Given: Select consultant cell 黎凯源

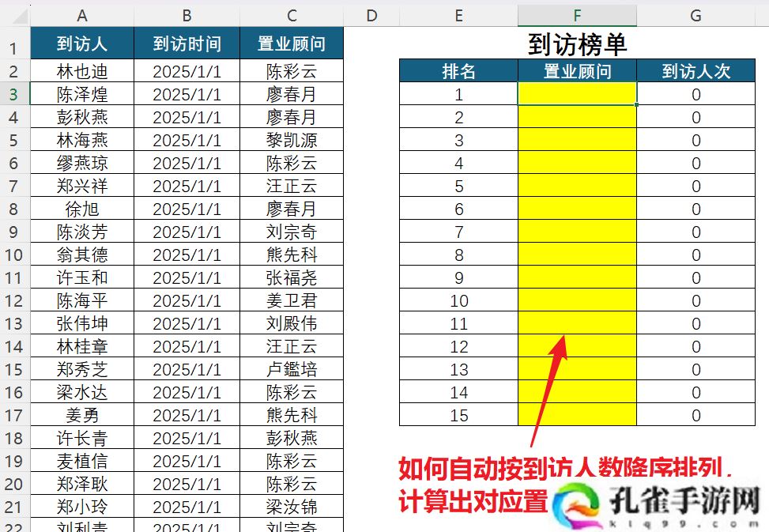Looking at the screenshot, I should click(x=292, y=140).
